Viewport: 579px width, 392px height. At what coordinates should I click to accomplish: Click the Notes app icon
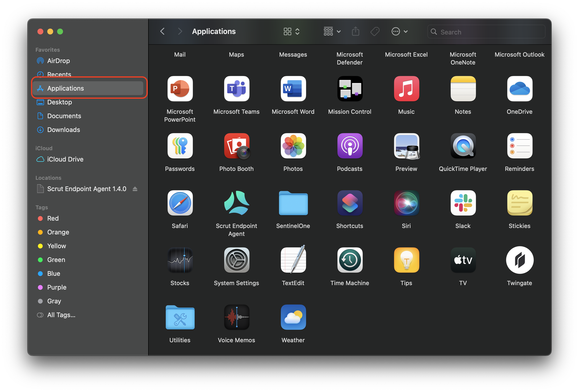pos(463,89)
